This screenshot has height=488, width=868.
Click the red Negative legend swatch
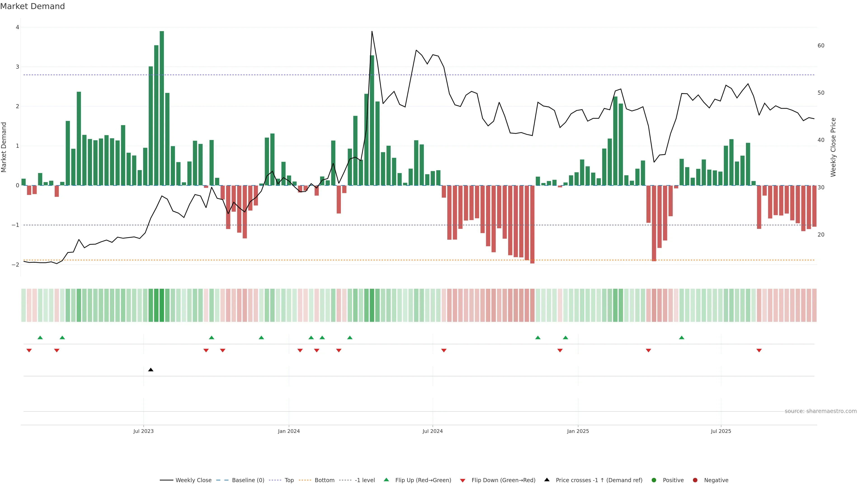click(695, 480)
